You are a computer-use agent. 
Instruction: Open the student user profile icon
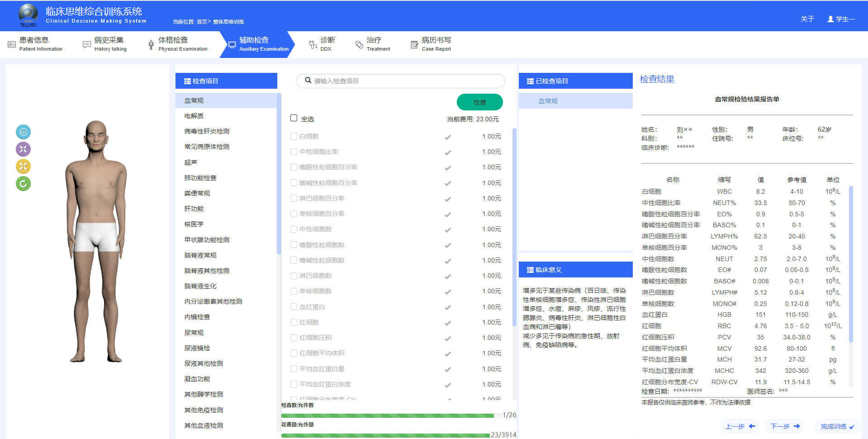[830, 19]
